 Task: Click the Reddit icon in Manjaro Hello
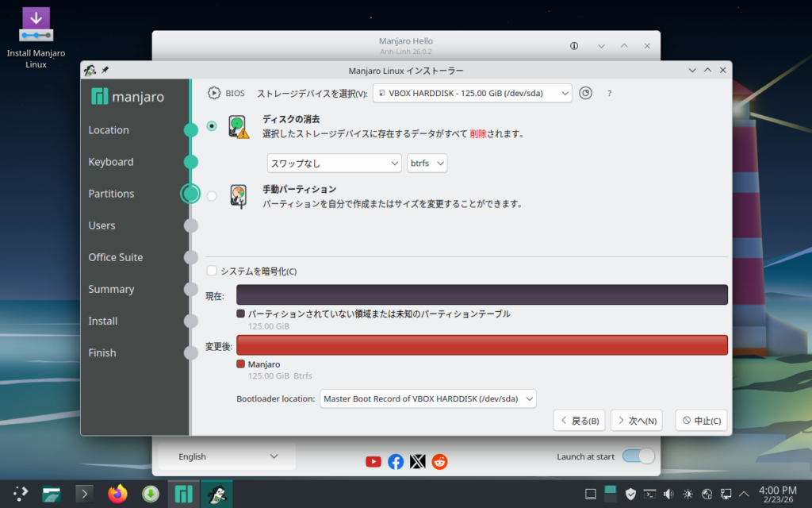439,461
